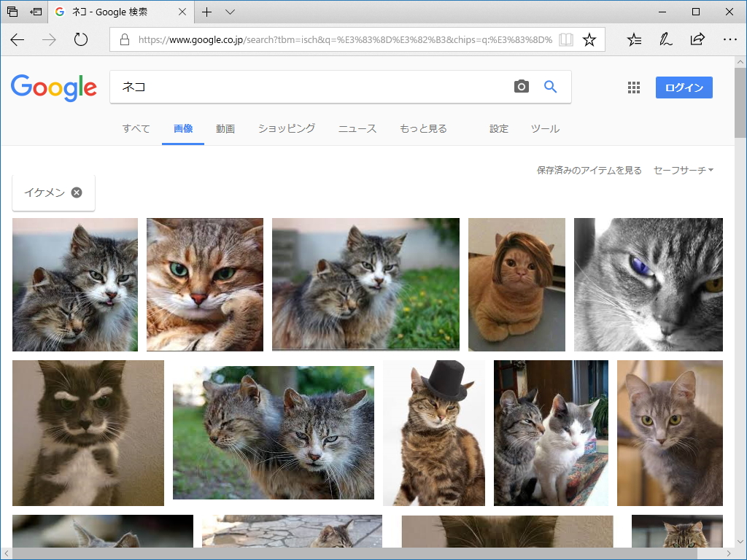Open search by image camera icon
This screenshot has width=747, height=560.
[x=521, y=86]
